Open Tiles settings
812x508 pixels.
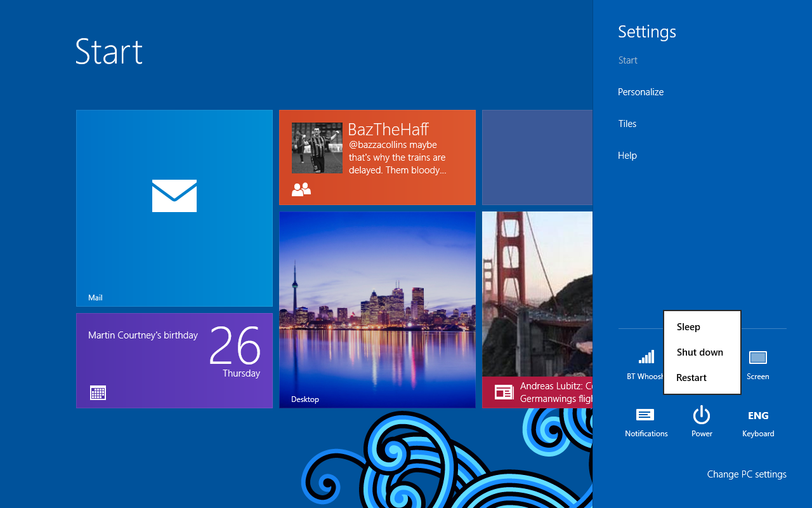point(627,124)
